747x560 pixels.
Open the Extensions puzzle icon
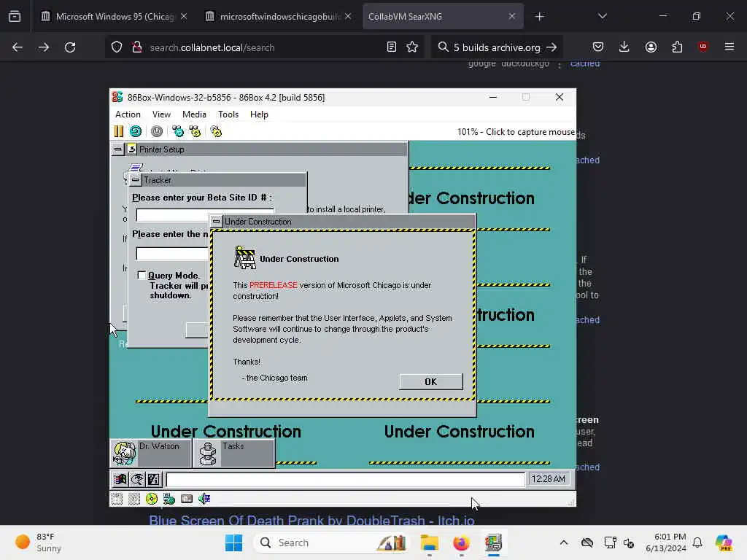pos(677,47)
